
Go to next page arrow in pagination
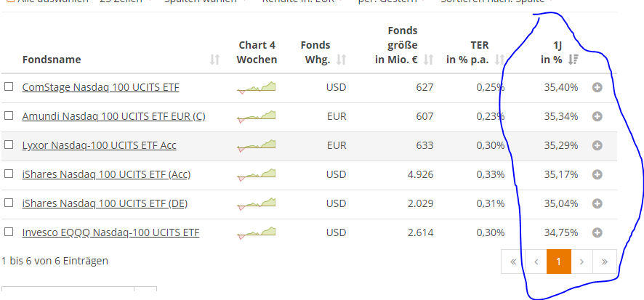click(x=581, y=262)
